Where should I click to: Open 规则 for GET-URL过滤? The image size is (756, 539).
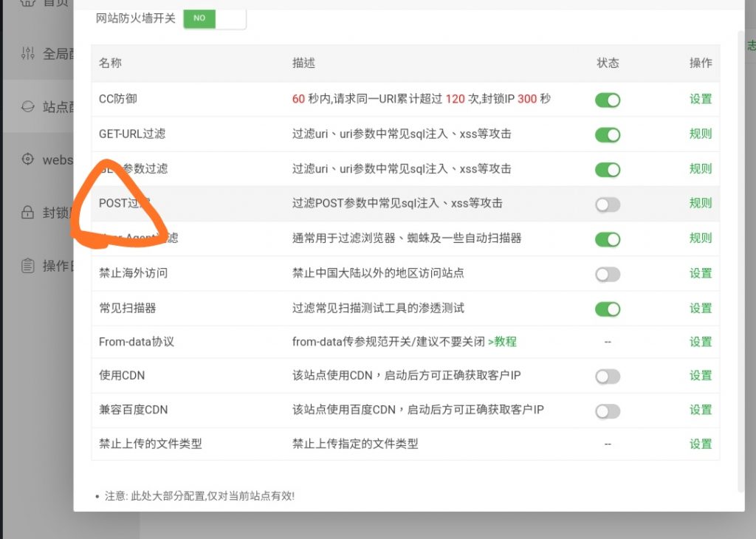pyautogui.click(x=700, y=134)
